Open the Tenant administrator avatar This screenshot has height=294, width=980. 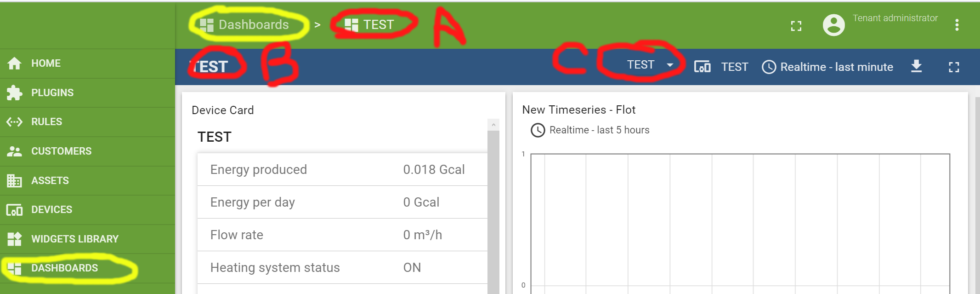[833, 25]
